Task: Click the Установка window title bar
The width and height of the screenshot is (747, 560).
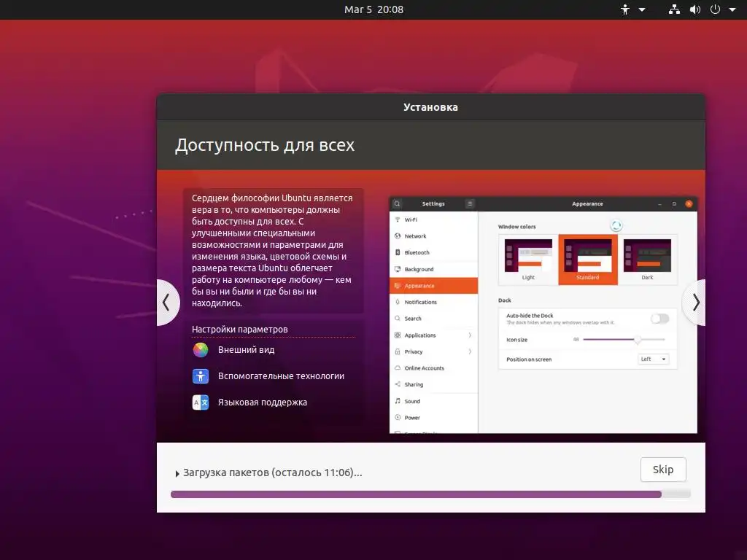Action: [430, 107]
